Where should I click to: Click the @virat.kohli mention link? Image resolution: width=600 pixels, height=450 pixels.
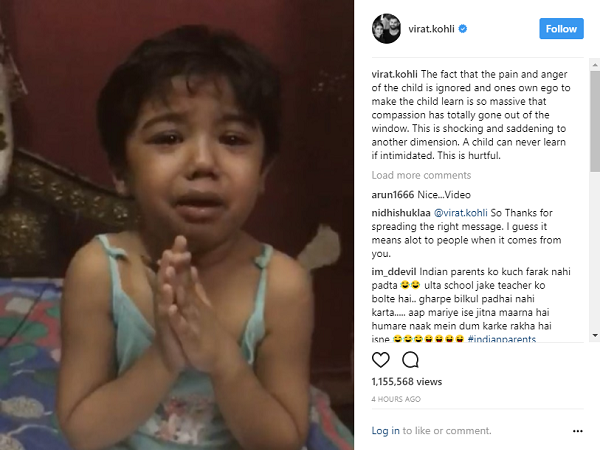tap(460, 213)
